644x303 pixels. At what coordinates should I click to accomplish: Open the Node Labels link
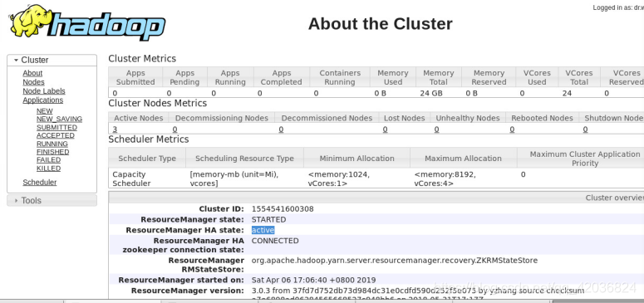(44, 91)
